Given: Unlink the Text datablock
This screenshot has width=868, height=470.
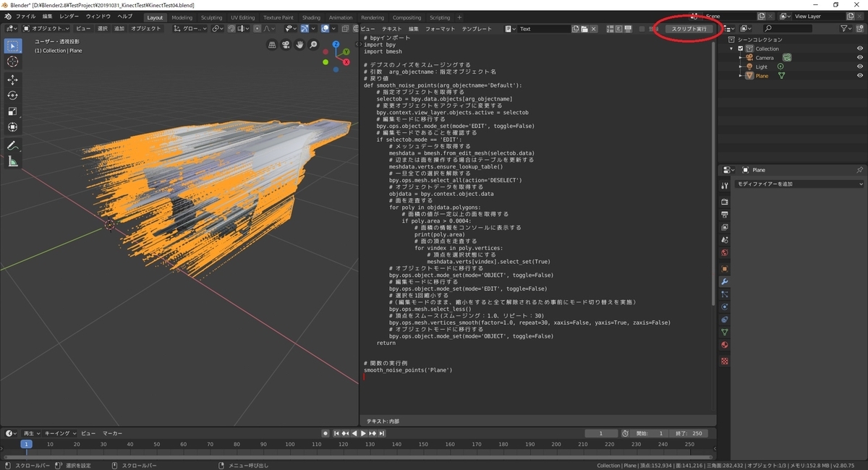Looking at the screenshot, I should pos(593,29).
